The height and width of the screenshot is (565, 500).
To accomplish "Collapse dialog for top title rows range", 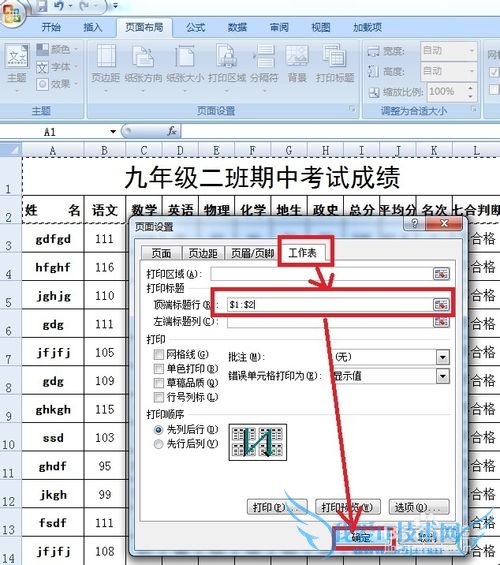I will 441,305.
